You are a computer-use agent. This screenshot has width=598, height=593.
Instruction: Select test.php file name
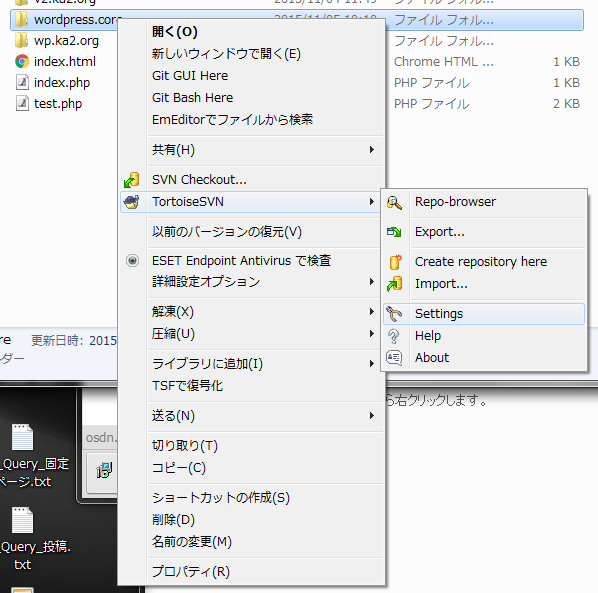click(x=58, y=104)
